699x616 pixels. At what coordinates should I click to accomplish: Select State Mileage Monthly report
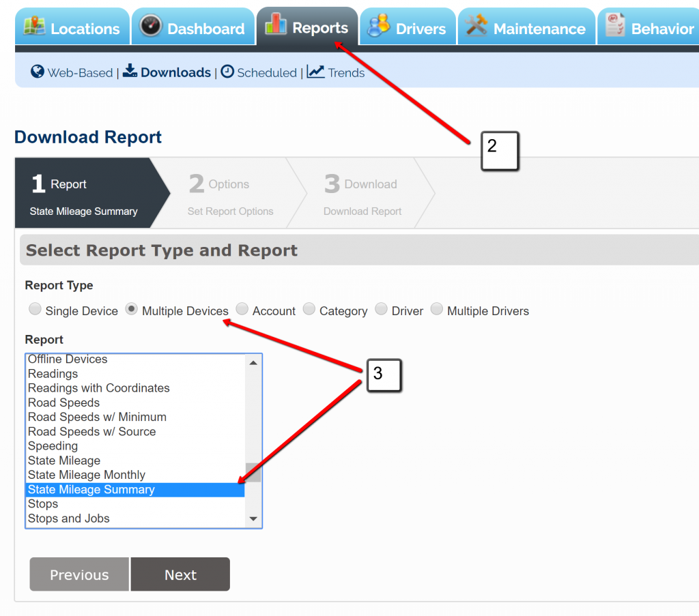pos(136,475)
